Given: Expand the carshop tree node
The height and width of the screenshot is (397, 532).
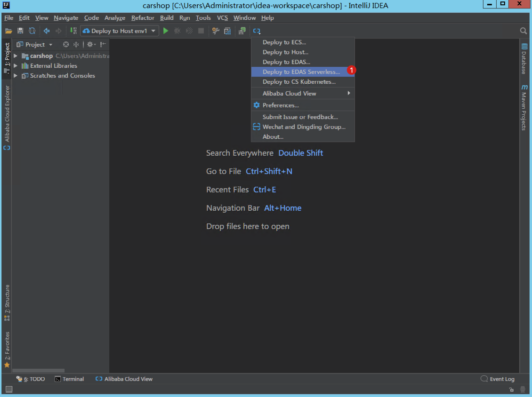Looking at the screenshot, I should [15, 56].
